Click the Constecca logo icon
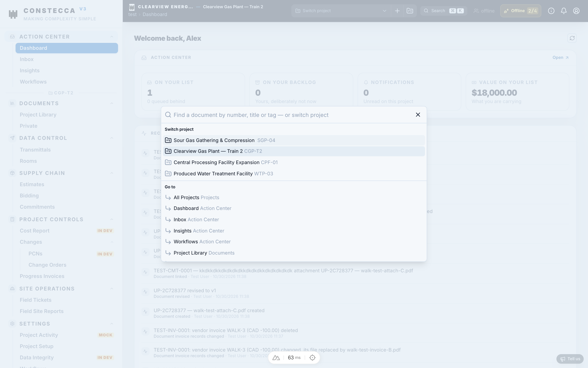The image size is (588, 368). pos(13,14)
